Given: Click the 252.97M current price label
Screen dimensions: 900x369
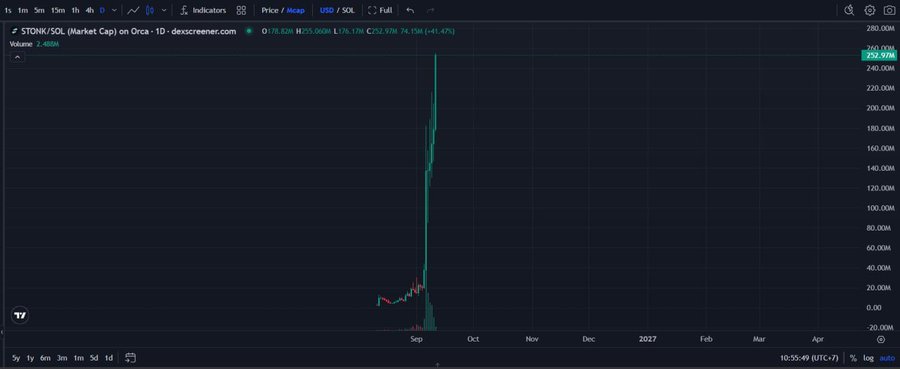Looking at the screenshot, I should tap(878, 55).
